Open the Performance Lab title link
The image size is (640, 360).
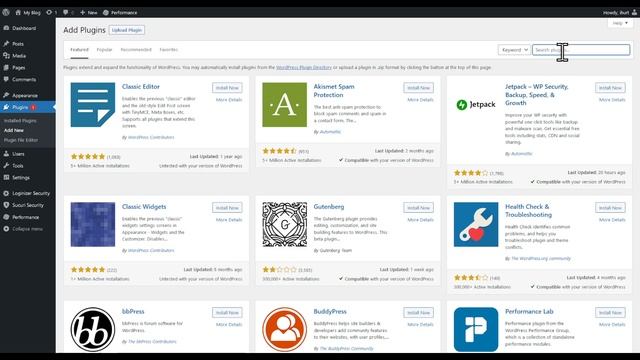click(529, 311)
